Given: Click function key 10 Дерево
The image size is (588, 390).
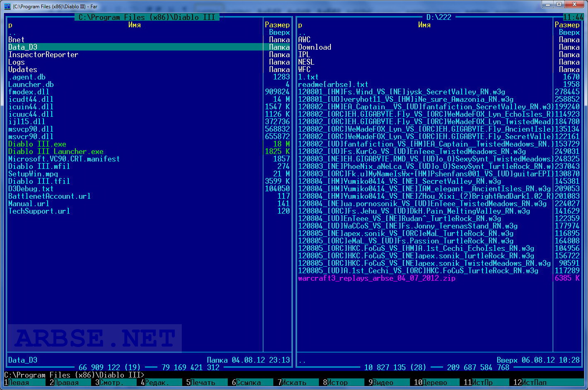Looking at the screenshot, I should click(x=436, y=383).
